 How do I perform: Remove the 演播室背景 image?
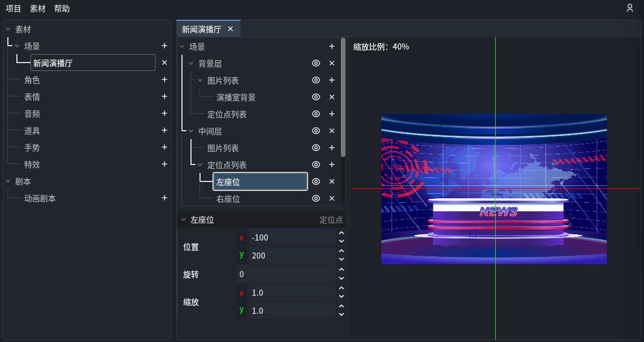pyautogui.click(x=332, y=97)
